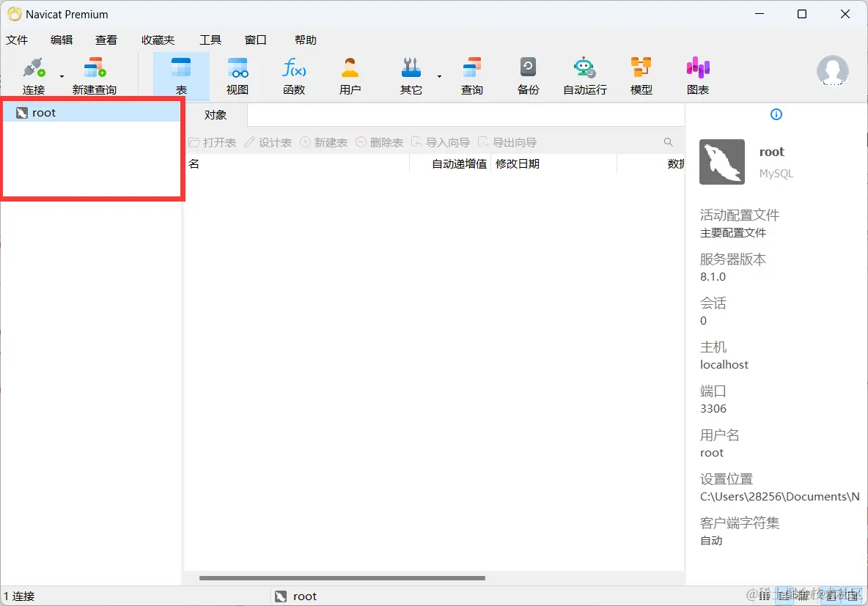Click the horizontal scrollbar under the table list
The image size is (868, 606).
point(342,577)
